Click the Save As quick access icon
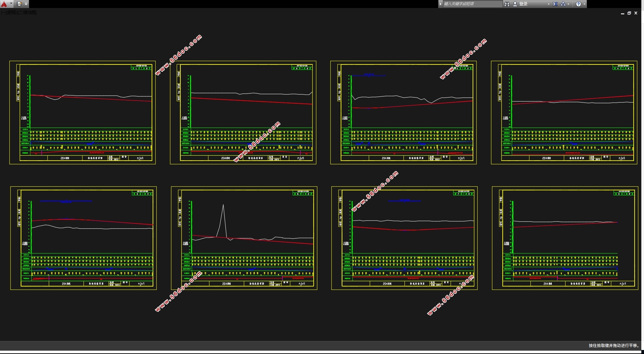This screenshot has height=354, width=644. pos(19,4)
